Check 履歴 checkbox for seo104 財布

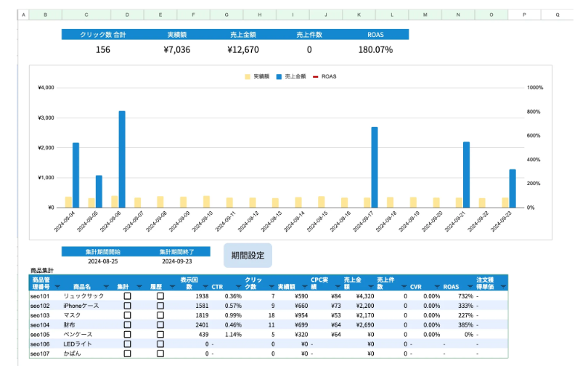(x=160, y=325)
